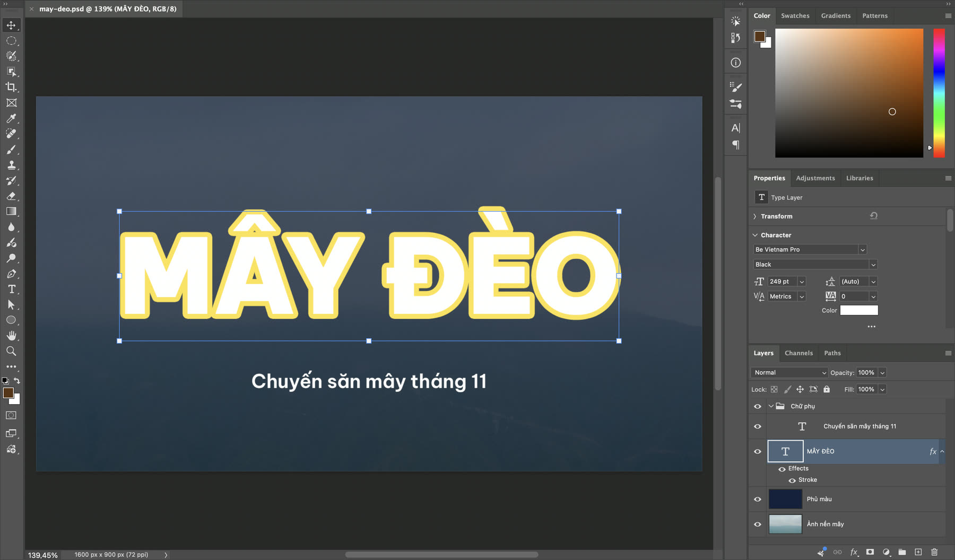Hide the MÂY ĐÈO layer
The height and width of the screenshot is (560, 955).
[758, 452]
